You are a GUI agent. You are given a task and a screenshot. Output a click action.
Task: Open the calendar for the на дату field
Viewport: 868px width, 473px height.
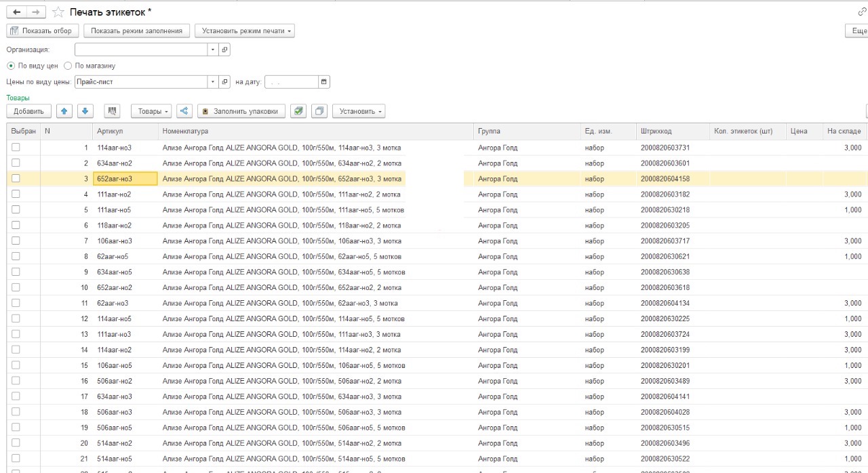324,82
